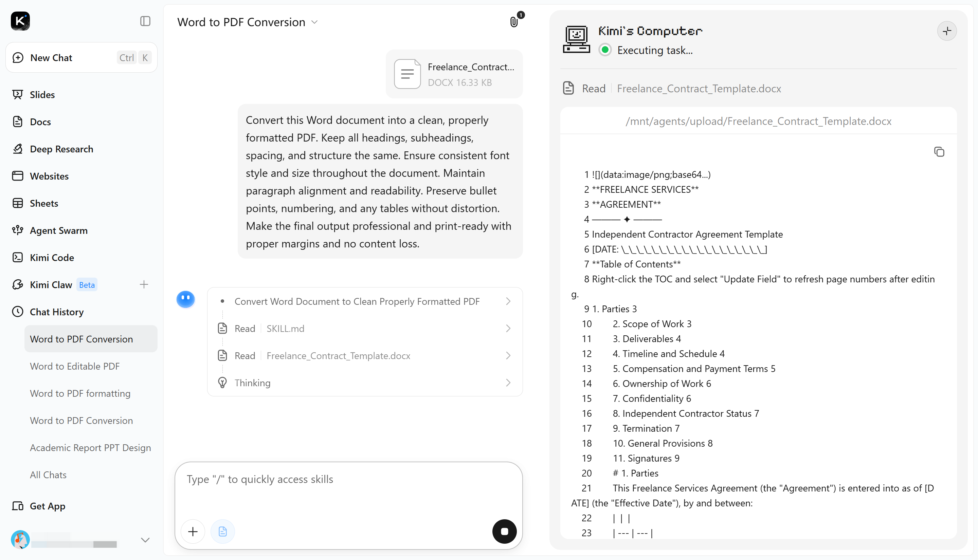Screen dimensions: 978x560
Task: Toggle the Docs skill icon in input
Action: pyautogui.click(x=222, y=531)
